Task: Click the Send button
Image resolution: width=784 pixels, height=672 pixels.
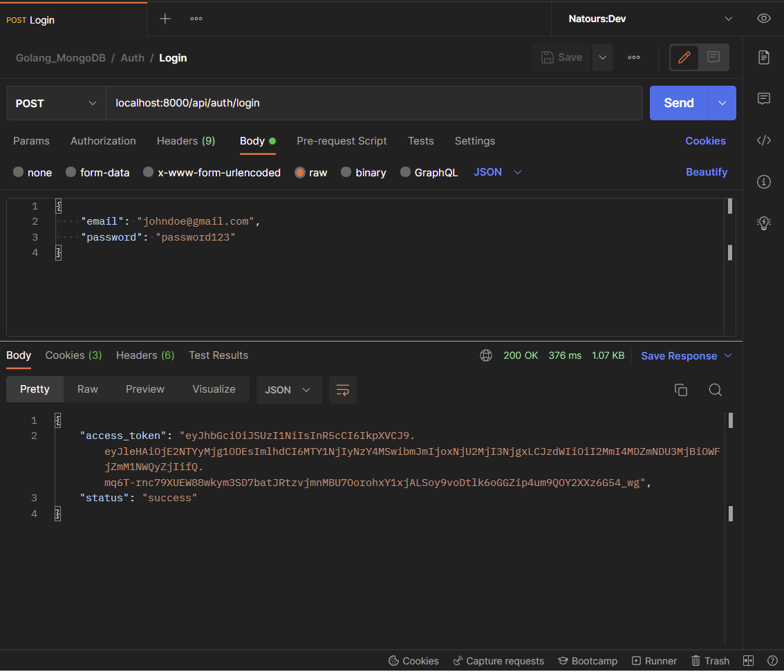Action: (678, 102)
